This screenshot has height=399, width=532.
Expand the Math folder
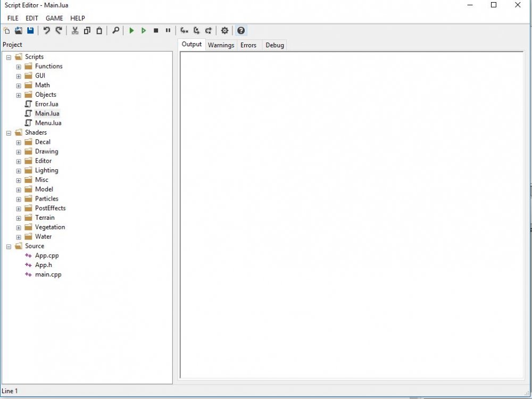(19, 86)
